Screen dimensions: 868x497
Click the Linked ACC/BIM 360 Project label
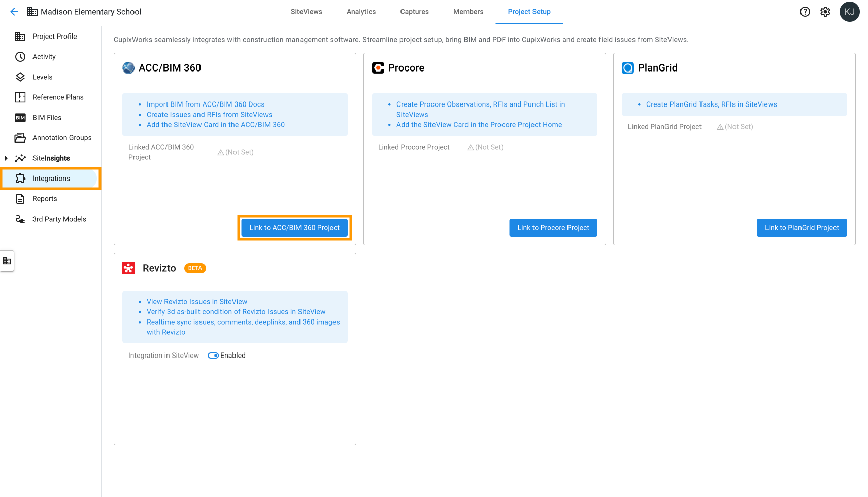tap(161, 152)
